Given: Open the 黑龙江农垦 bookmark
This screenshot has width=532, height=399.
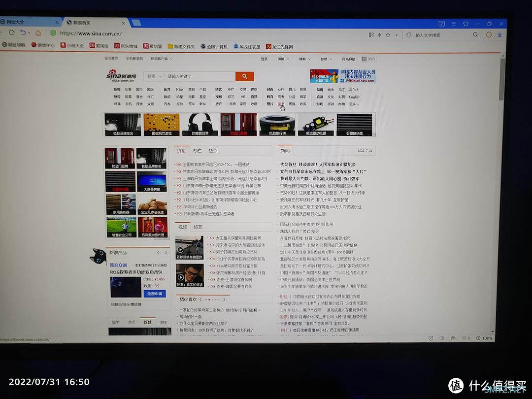Looking at the screenshot, I should pos(247,46).
